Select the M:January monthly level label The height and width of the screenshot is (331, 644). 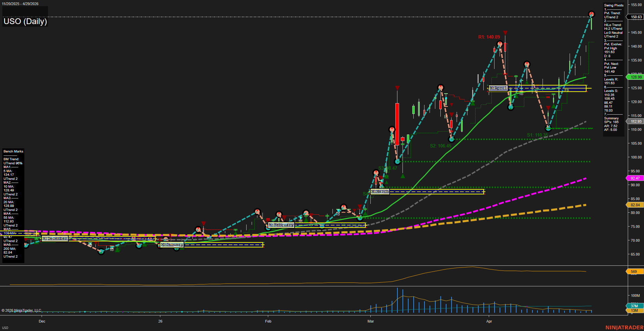(172, 244)
